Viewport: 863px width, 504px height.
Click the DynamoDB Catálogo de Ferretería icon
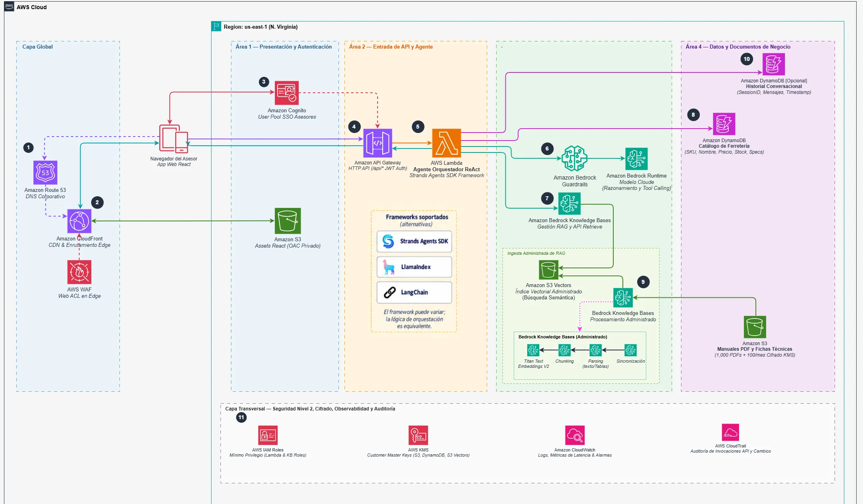(724, 124)
